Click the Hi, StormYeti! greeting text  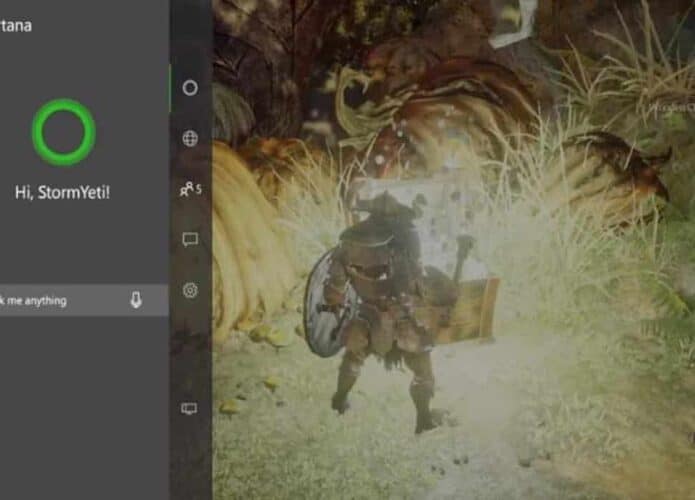pyautogui.click(x=62, y=192)
